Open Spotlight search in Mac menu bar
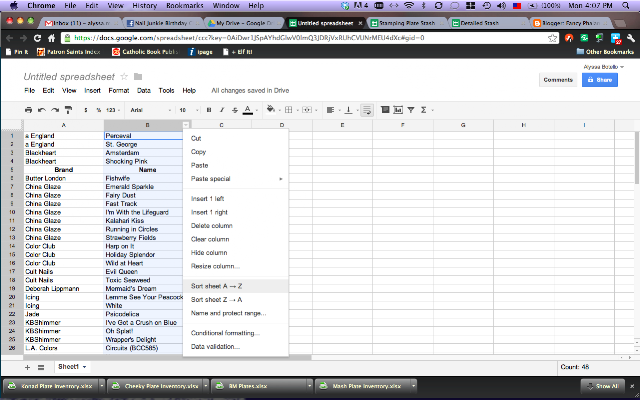Image resolution: width=640 pixels, height=400 pixels. coord(626,5)
